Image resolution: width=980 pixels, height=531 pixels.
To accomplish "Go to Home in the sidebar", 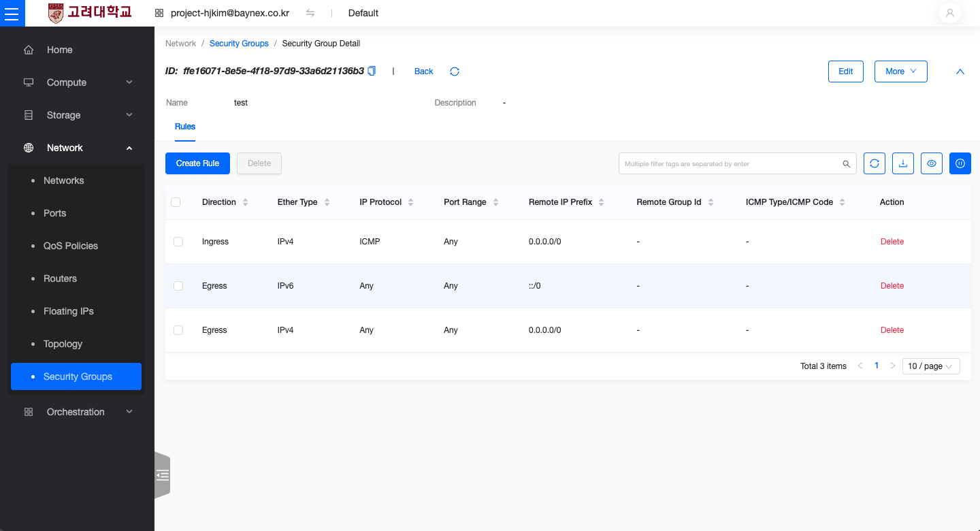I will pyautogui.click(x=77, y=50).
